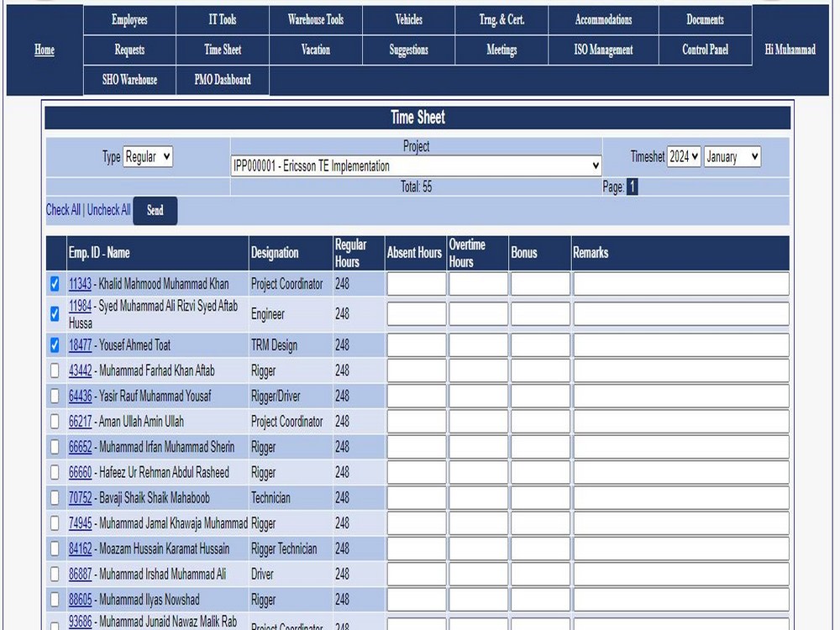
Task: Click Remarks field for Moazam Hussain
Action: coord(681,549)
